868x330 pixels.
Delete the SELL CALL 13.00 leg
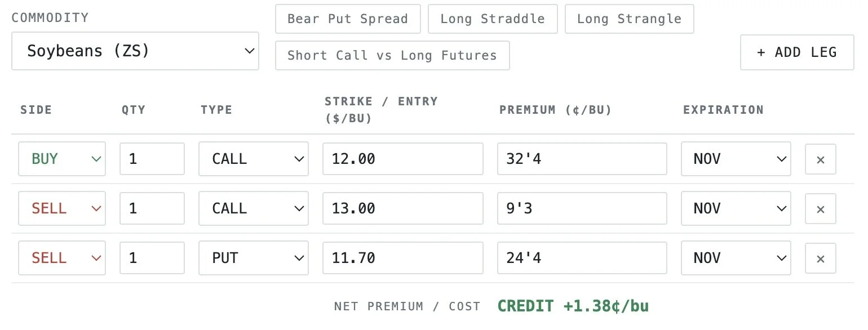pyautogui.click(x=820, y=208)
